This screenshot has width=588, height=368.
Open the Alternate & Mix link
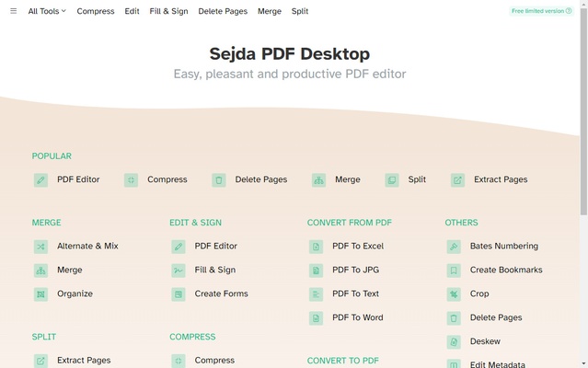click(x=87, y=246)
